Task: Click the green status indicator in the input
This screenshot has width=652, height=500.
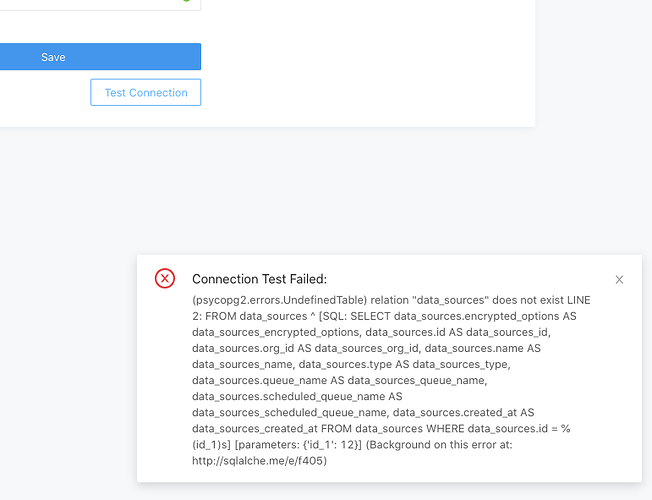Action: [x=186, y=1]
